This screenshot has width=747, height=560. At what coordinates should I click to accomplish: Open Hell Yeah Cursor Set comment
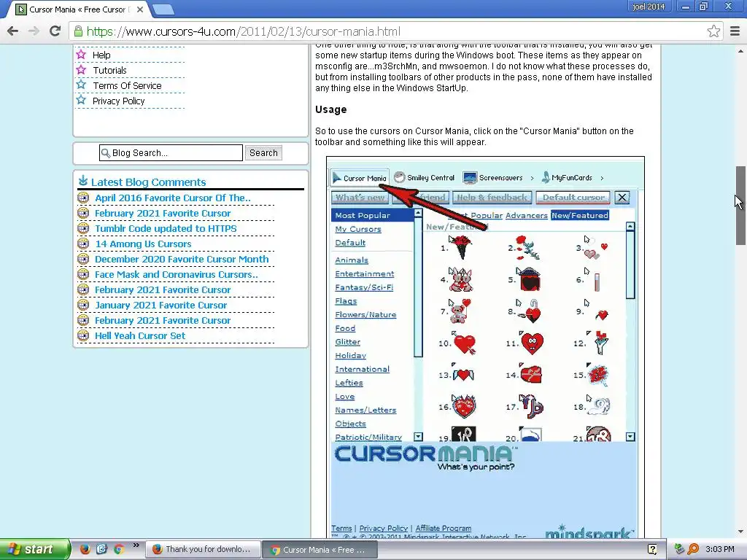140,335
